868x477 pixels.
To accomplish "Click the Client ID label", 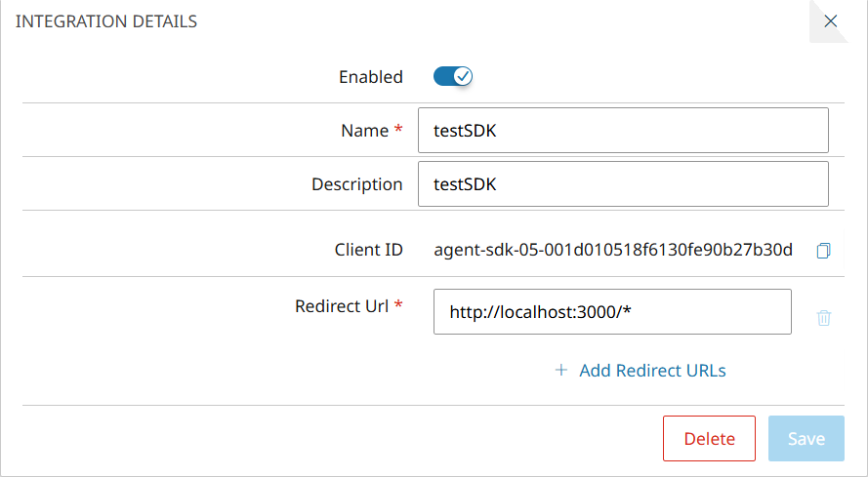I will pyautogui.click(x=368, y=250).
